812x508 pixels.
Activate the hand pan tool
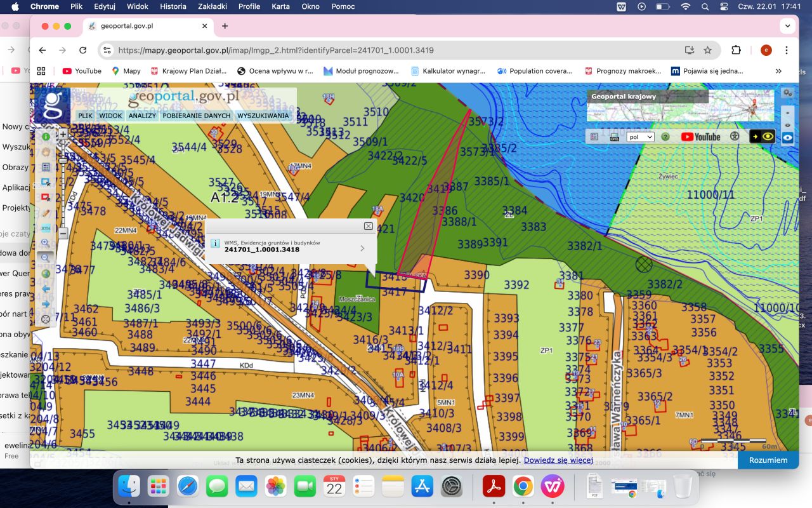pyautogui.click(x=46, y=152)
